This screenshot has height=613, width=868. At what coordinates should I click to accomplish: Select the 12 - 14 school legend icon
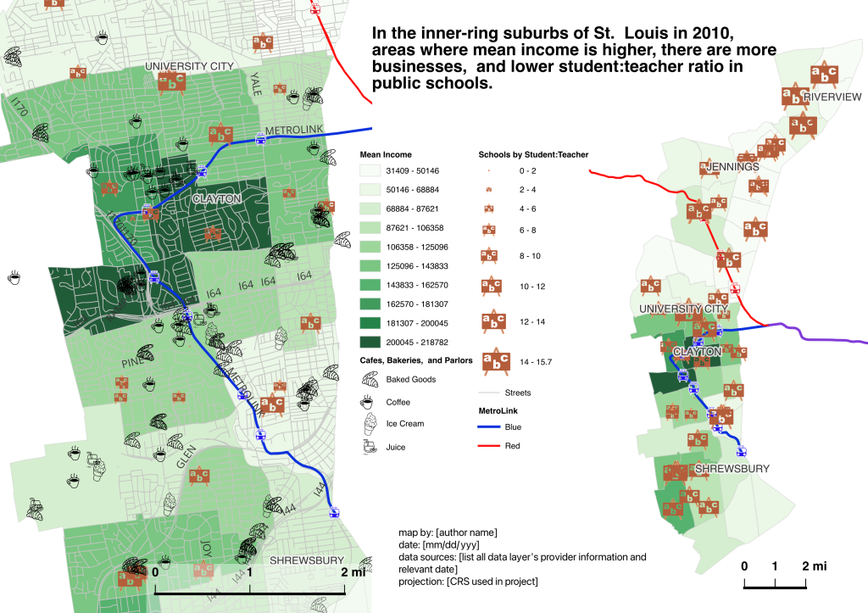(x=491, y=320)
